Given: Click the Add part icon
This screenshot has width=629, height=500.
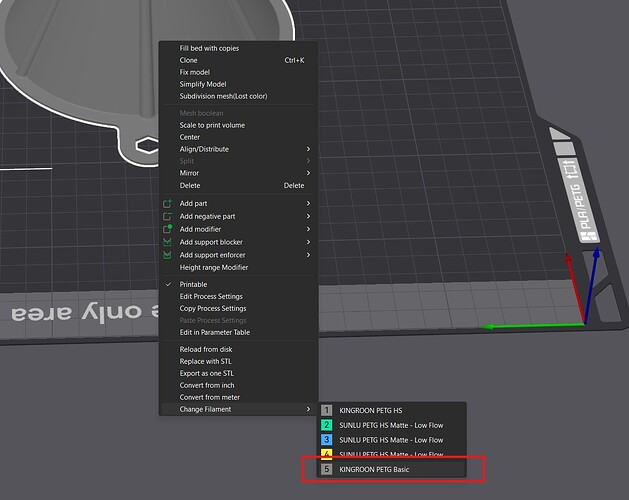Looking at the screenshot, I should click(168, 203).
